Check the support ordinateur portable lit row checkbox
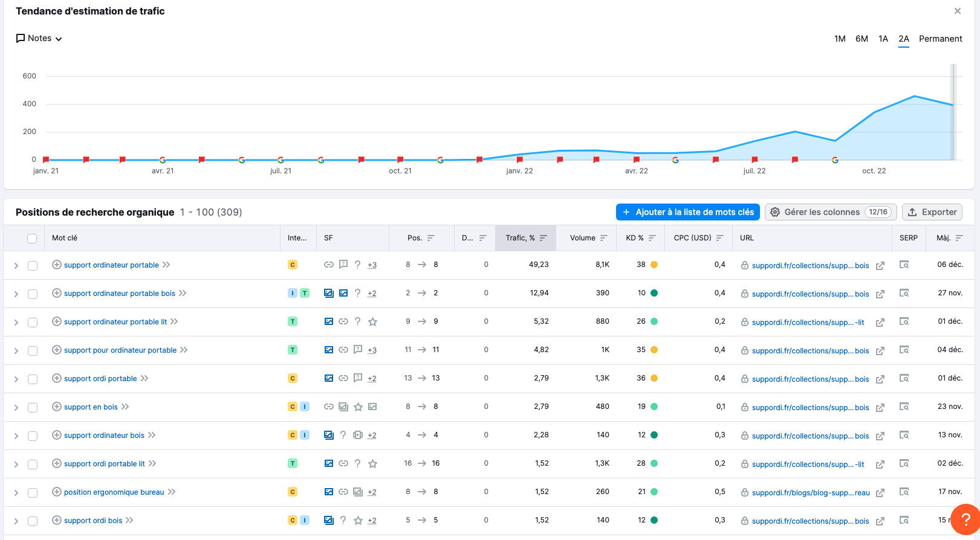 click(x=33, y=323)
